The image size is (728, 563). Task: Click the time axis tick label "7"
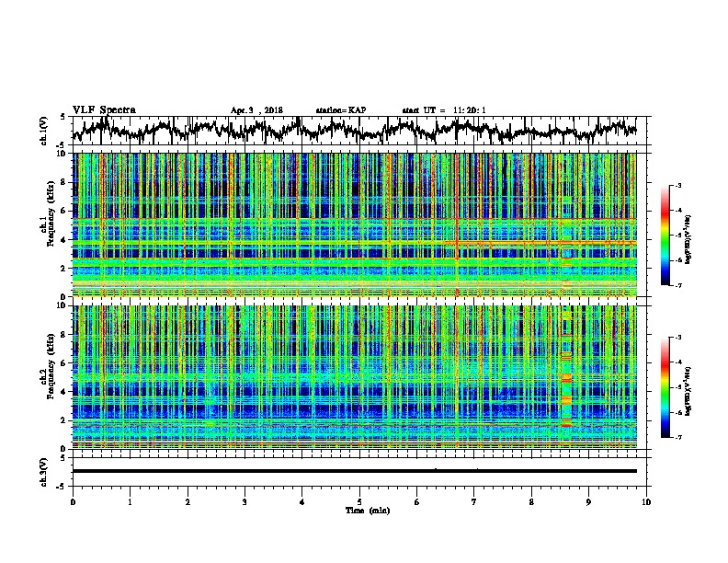474,502
